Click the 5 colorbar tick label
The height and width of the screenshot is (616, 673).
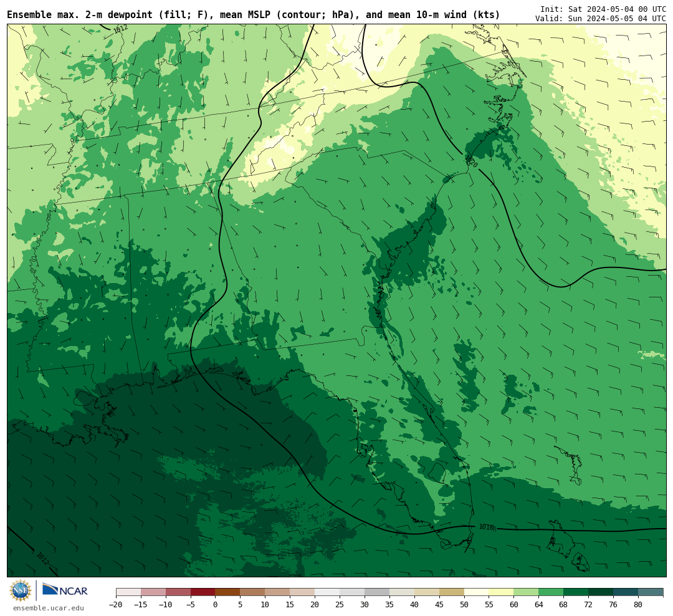coord(241,604)
